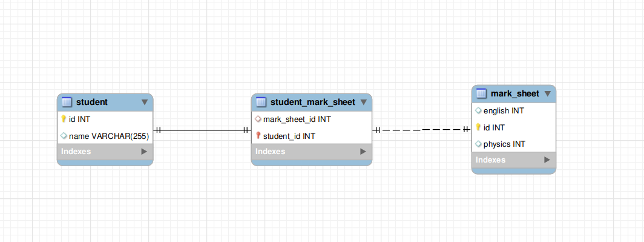
Task: Click the diamond icon beside english INT
Action: [x=479, y=111]
